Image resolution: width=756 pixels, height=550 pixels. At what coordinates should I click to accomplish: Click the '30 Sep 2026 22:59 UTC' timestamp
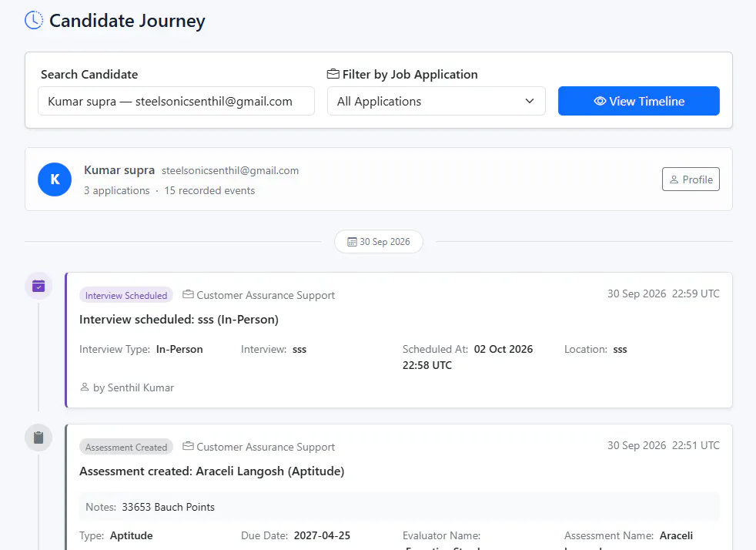pyautogui.click(x=664, y=293)
